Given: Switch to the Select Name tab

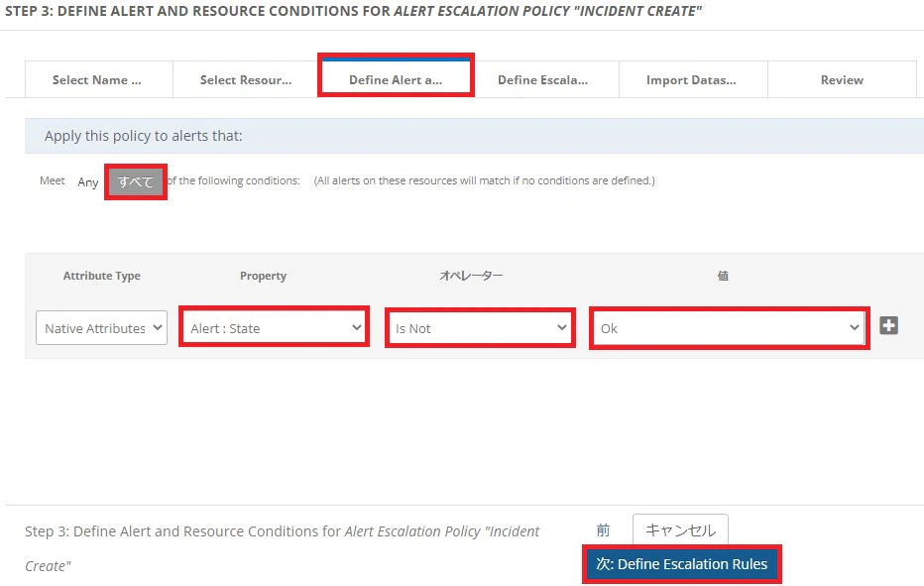Looking at the screenshot, I should (98, 79).
